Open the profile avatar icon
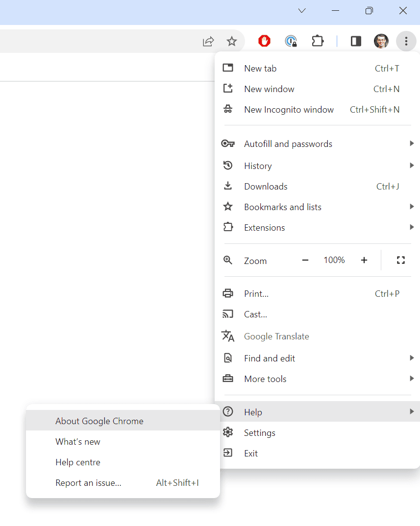420x526 pixels. pos(381,41)
